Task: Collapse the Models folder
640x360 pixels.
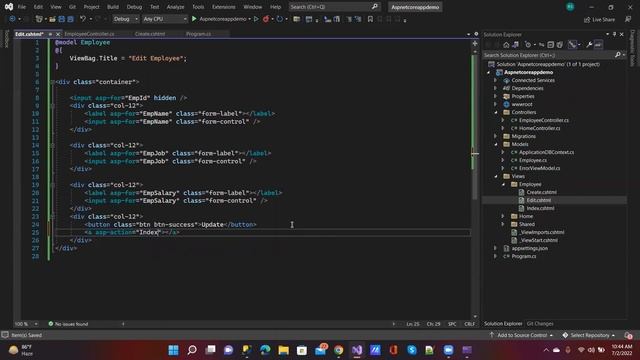Action: (496, 144)
